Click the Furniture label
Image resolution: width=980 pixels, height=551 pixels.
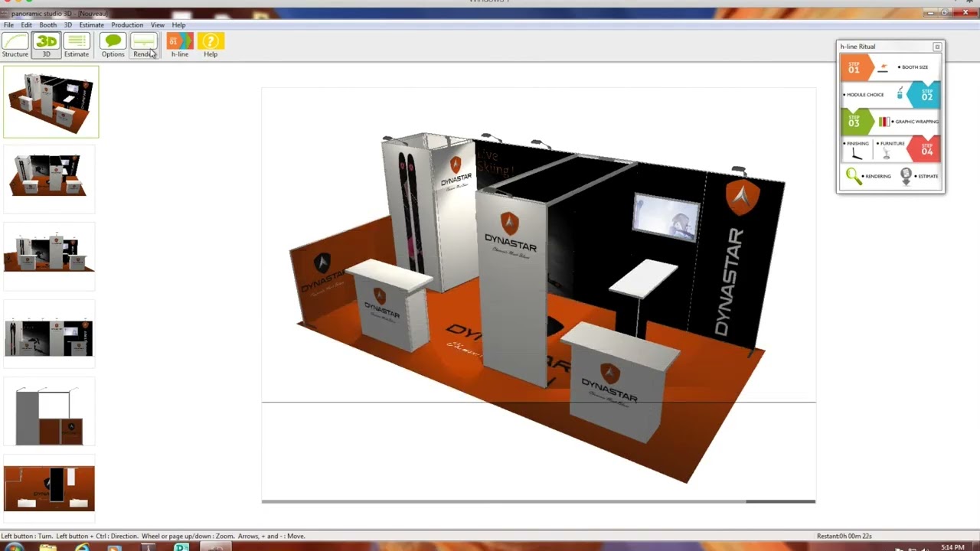(893, 143)
